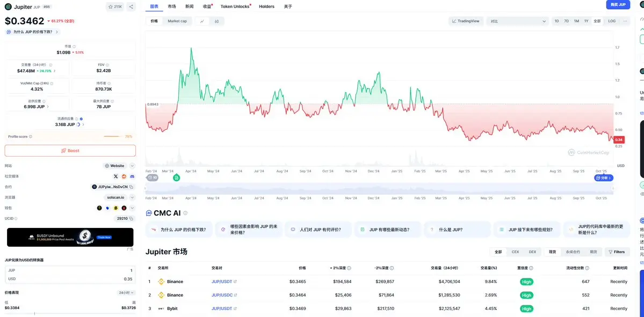Set chart range to 全部
Image resolution: width=644 pixels, height=317 pixels.
(x=597, y=21)
